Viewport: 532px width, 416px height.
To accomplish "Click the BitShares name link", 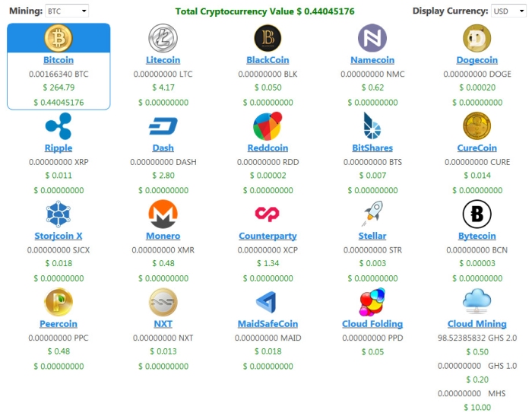I will [372, 148].
